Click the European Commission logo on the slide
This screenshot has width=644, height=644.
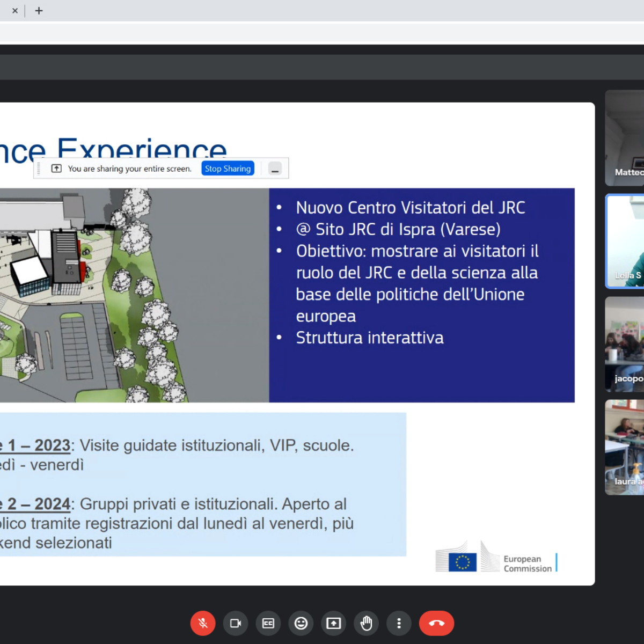coord(496,558)
